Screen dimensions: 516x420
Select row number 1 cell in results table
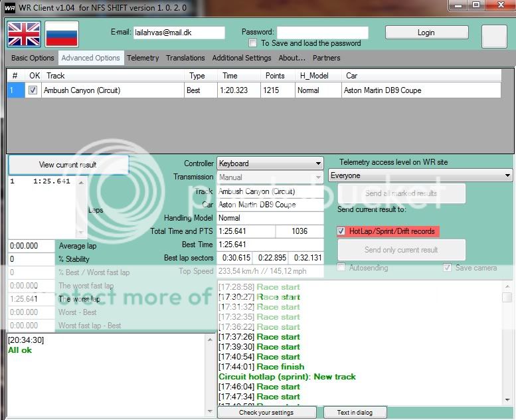[16, 90]
